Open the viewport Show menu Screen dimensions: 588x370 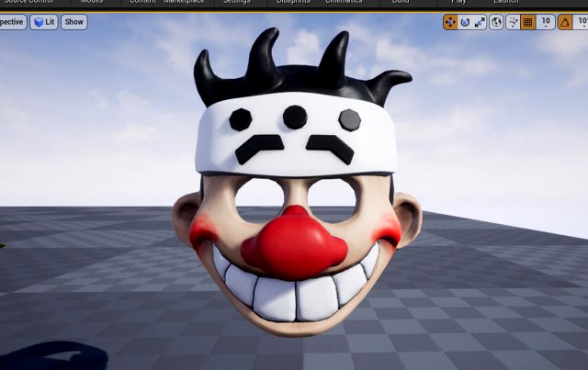click(73, 22)
